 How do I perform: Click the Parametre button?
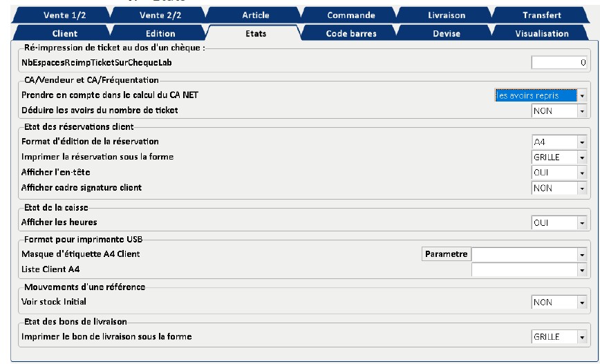click(446, 254)
